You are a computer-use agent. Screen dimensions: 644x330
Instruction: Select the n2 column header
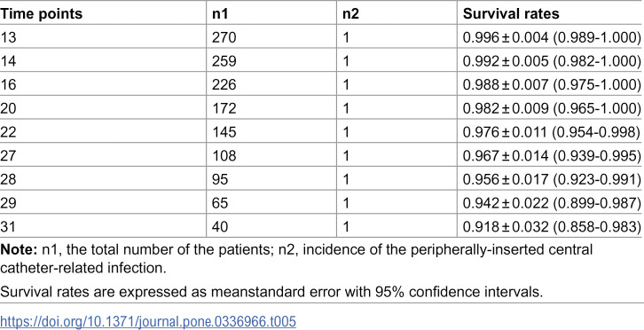tap(349, 14)
